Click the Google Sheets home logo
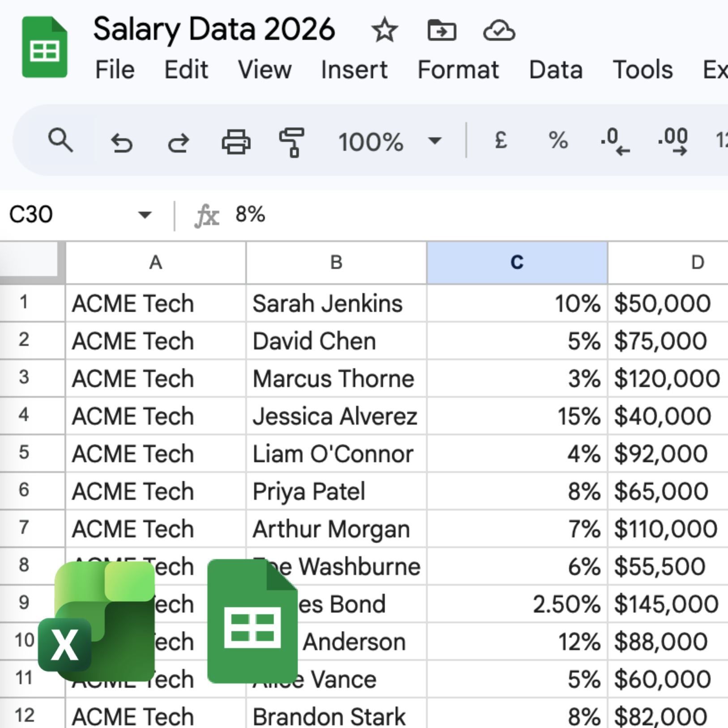This screenshot has height=728, width=728. coord(45,47)
